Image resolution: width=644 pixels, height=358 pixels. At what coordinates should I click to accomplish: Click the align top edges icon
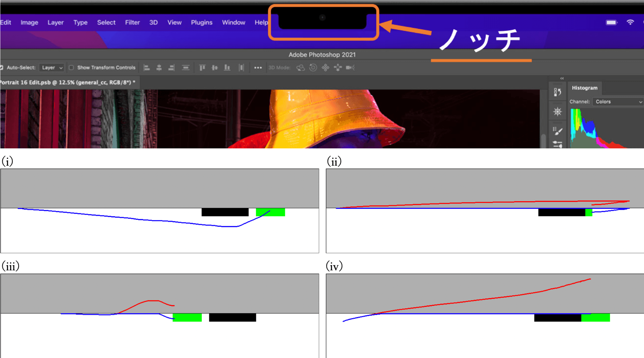[202, 68]
